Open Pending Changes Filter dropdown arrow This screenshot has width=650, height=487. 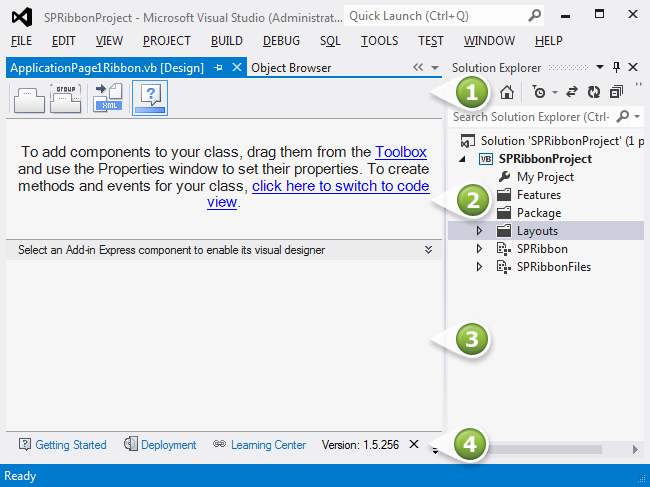pos(555,92)
